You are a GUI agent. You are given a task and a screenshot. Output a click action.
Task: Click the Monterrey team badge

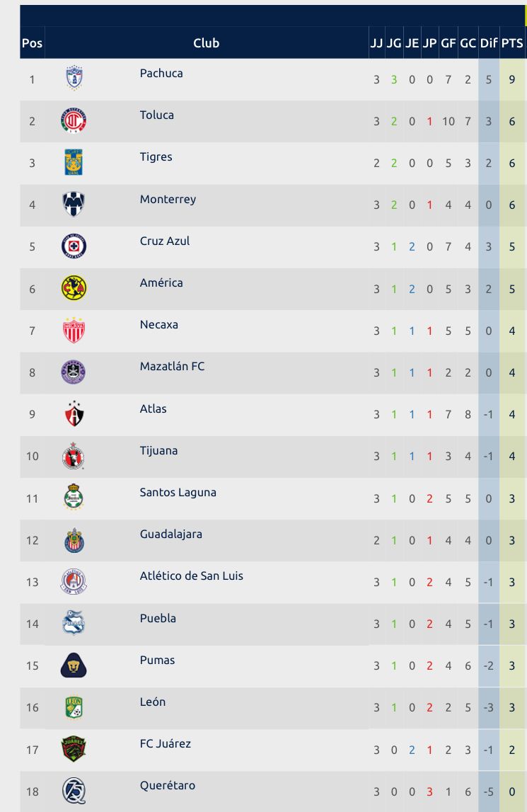pos(74,205)
